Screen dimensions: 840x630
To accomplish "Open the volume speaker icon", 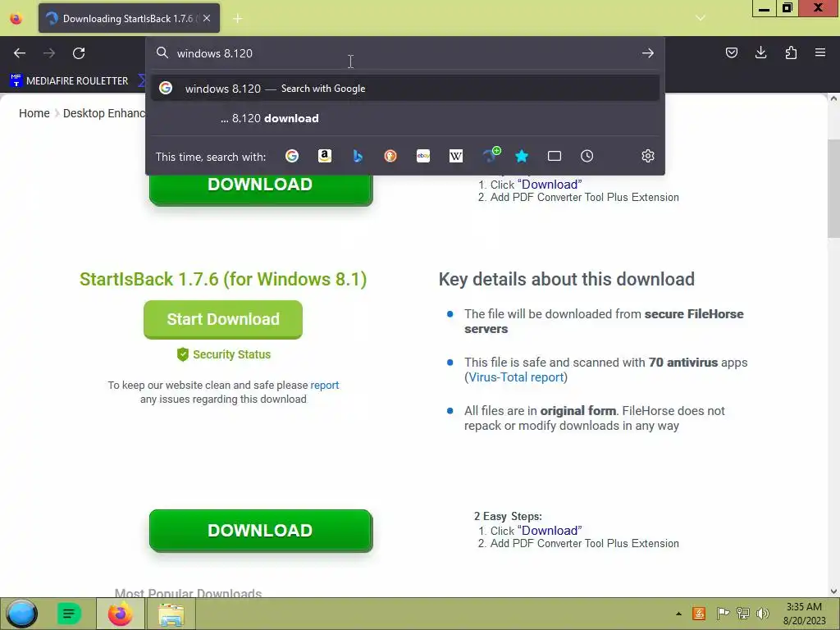I will point(762,614).
